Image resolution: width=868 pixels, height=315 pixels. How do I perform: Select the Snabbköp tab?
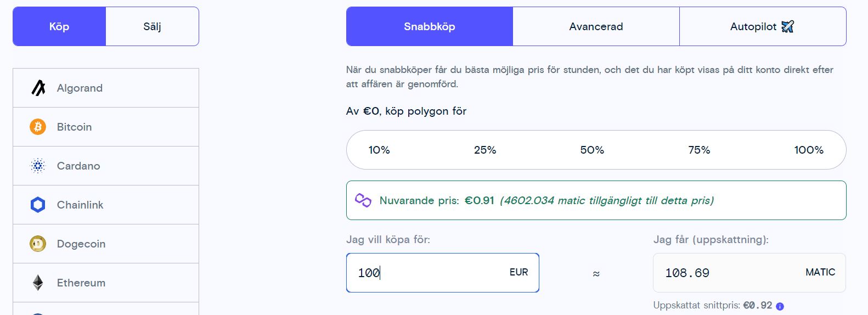point(430,26)
